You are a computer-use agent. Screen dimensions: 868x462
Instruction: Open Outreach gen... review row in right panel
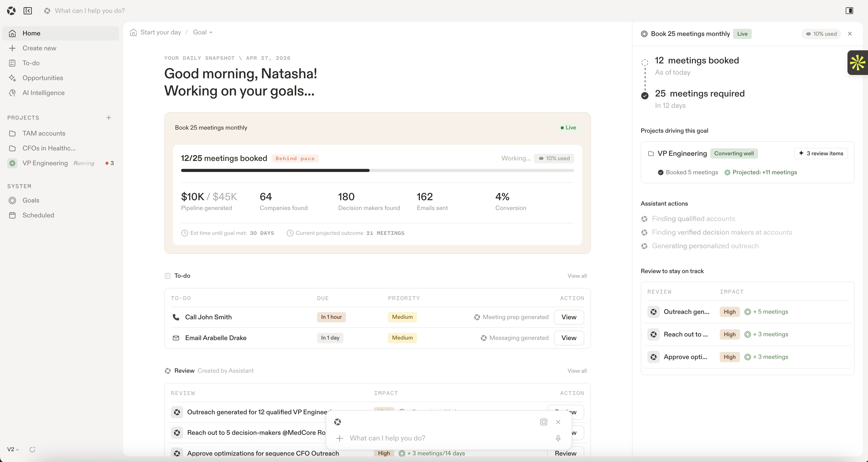[x=747, y=312]
